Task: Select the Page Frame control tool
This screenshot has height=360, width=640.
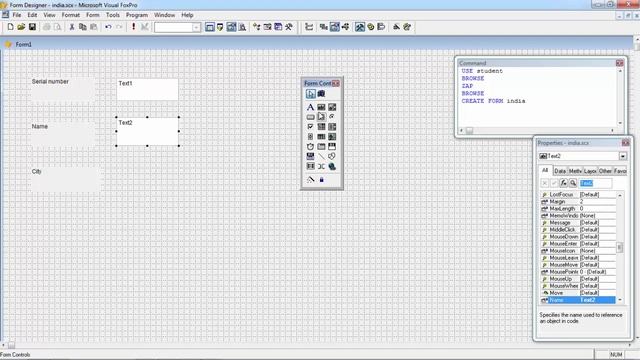Action: (321, 146)
